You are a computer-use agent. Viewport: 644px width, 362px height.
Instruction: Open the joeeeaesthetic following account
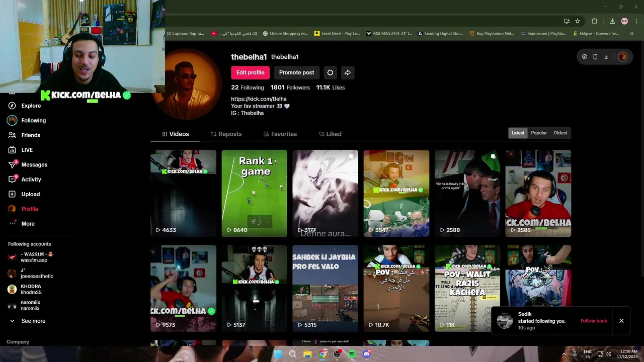tap(30, 274)
